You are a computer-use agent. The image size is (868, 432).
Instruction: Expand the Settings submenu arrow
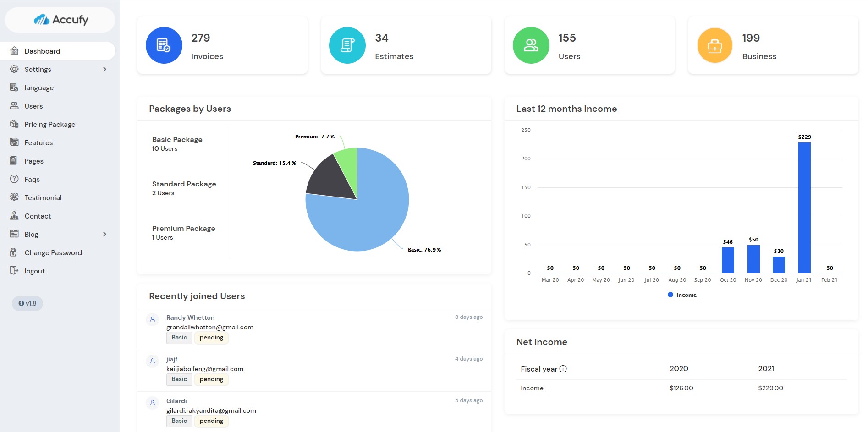pos(104,69)
